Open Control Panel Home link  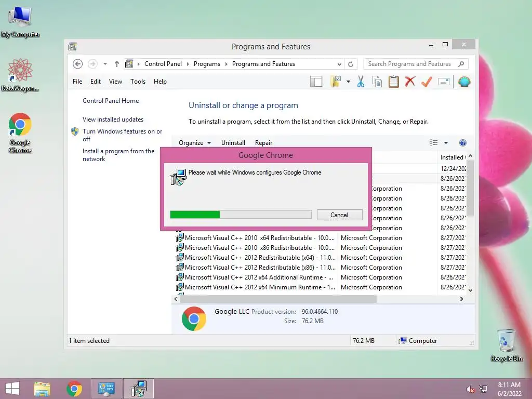(111, 101)
